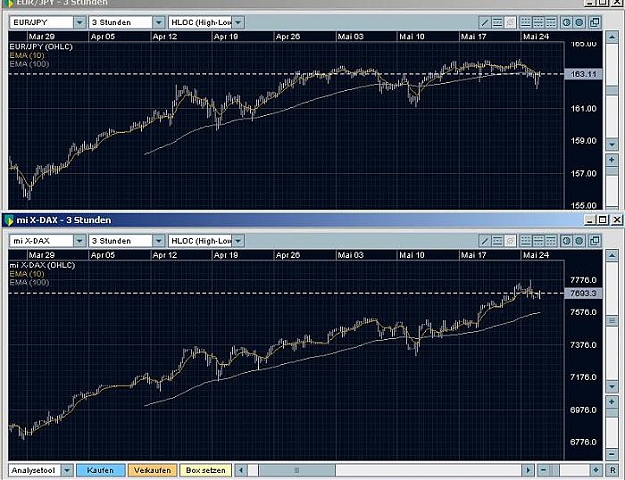This screenshot has width=625, height=480.
Task: Click price-scale up arrow in EUR/JPY chart
Action: [x=612, y=37]
